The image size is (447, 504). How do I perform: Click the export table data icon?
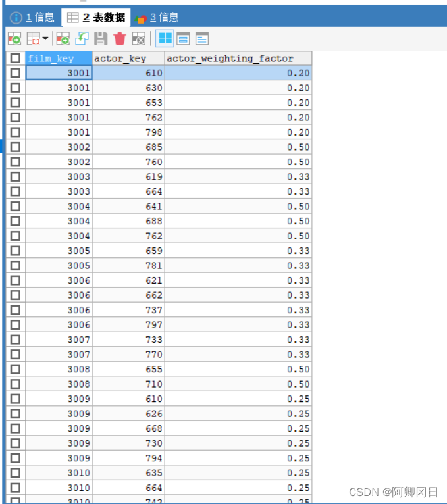[14, 39]
